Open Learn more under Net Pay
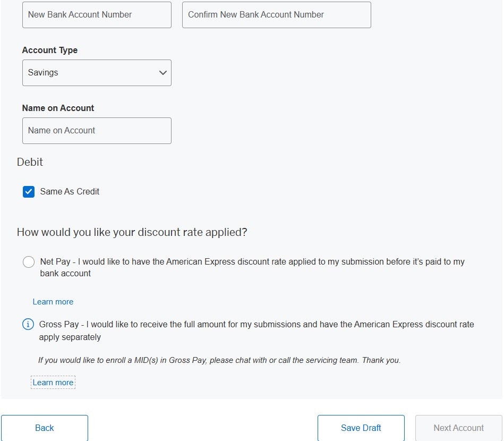Image resolution: width=504 pixels, height=441 pixels. [x=53, y=301]
